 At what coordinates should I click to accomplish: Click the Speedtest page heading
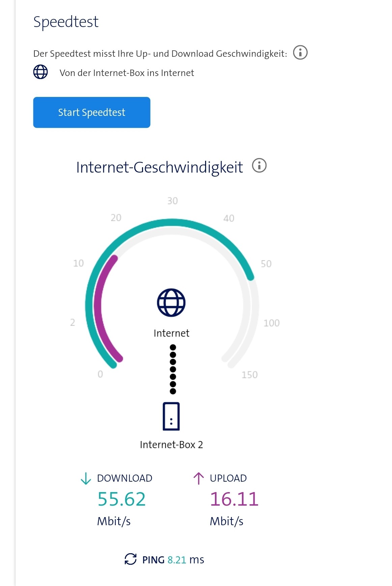(66, 22)
